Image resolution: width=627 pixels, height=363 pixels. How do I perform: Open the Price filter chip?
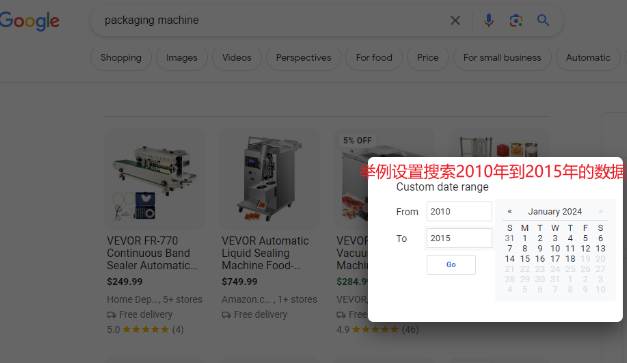[427, 58]
